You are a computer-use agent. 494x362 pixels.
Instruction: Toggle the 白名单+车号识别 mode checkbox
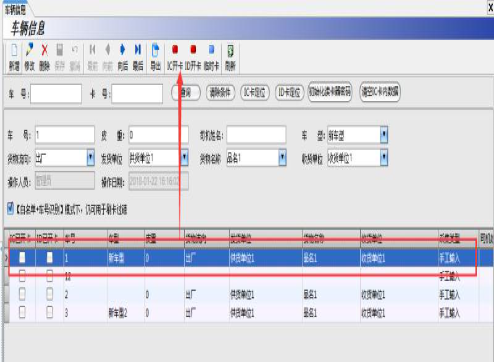click(x=10, y=208)
